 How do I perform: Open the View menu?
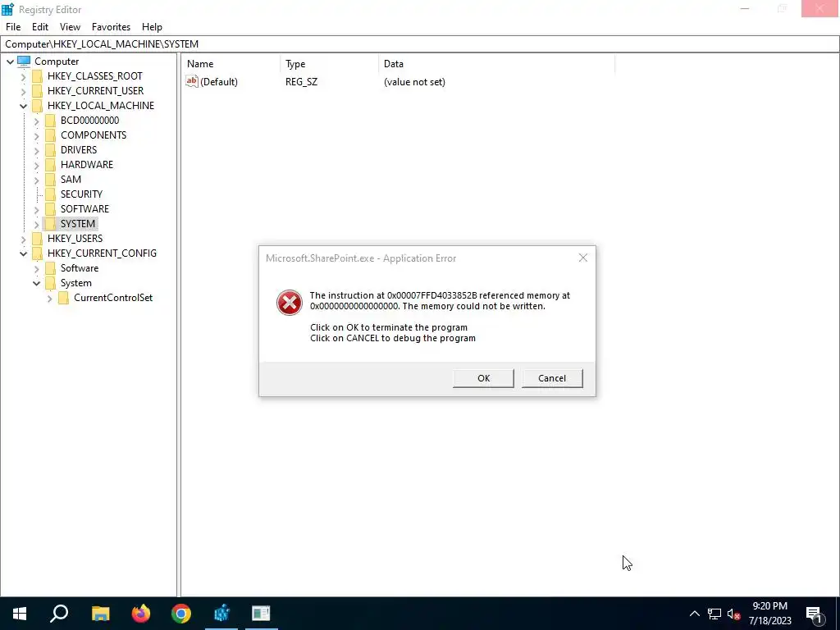[70, 27]
